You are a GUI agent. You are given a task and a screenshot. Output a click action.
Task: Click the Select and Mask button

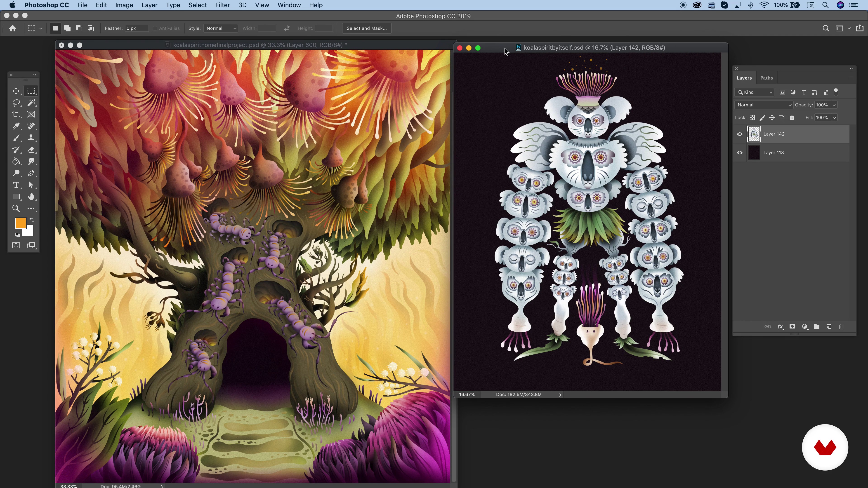367,28
